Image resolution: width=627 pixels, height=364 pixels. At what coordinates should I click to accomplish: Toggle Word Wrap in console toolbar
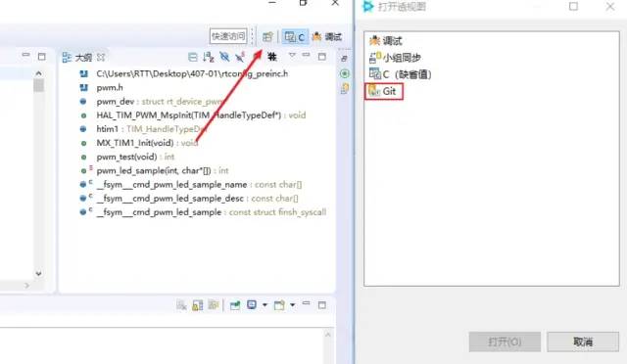214,305
